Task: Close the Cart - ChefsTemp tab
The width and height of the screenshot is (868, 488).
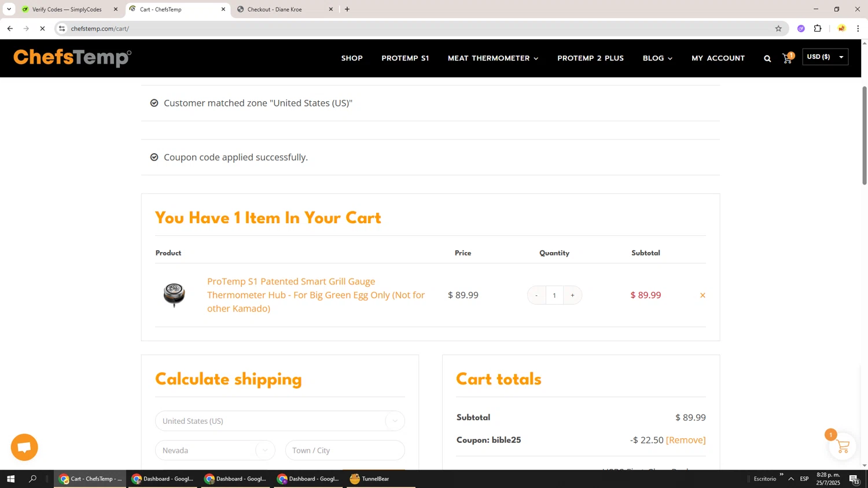Action: tap(223, 9)
